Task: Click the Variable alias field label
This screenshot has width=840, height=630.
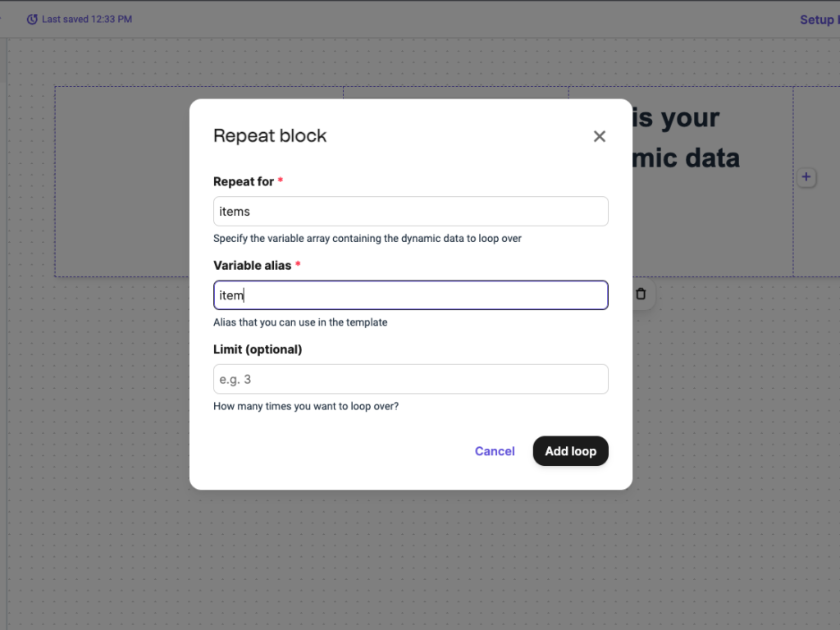Action: [253, 265]
